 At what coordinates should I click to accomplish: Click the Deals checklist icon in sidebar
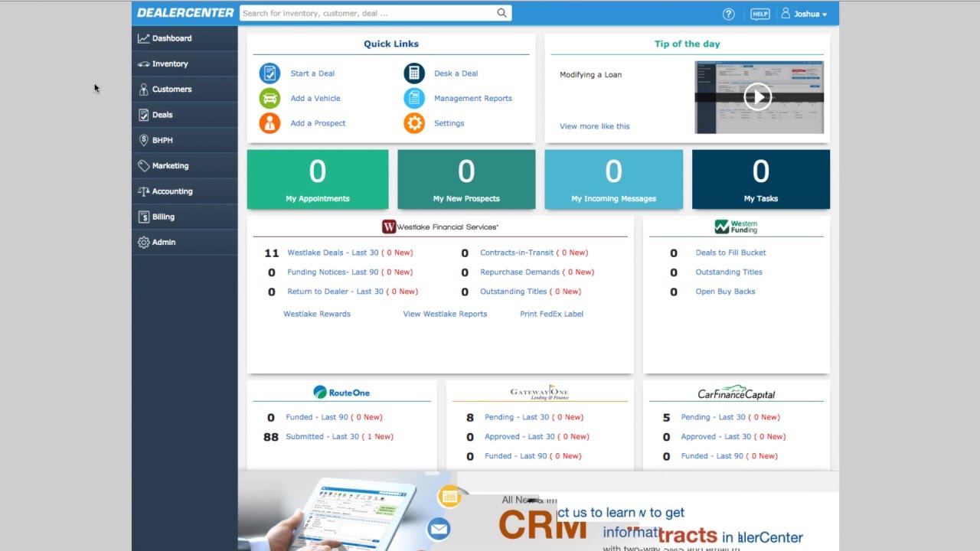click(x=143, y=115)
